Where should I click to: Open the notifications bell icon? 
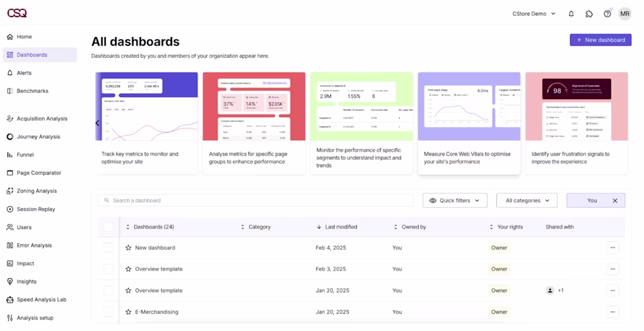tap(571, 14)
